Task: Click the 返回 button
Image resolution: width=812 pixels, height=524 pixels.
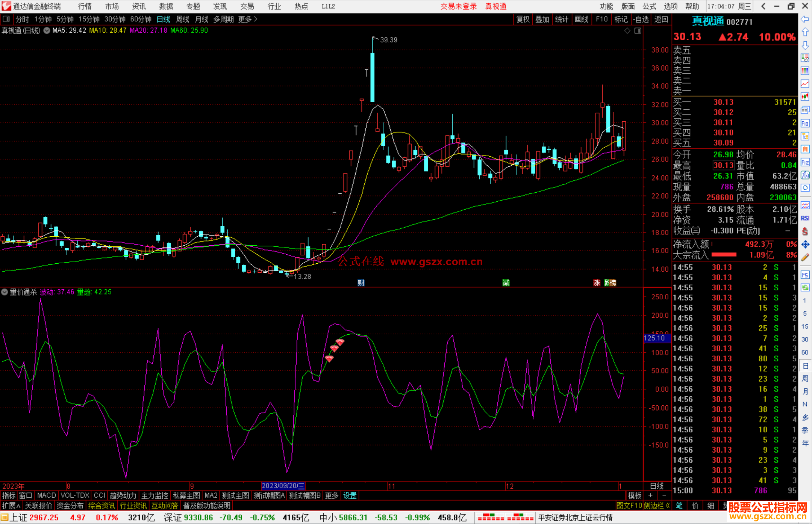Action: (x=661, y=19)
